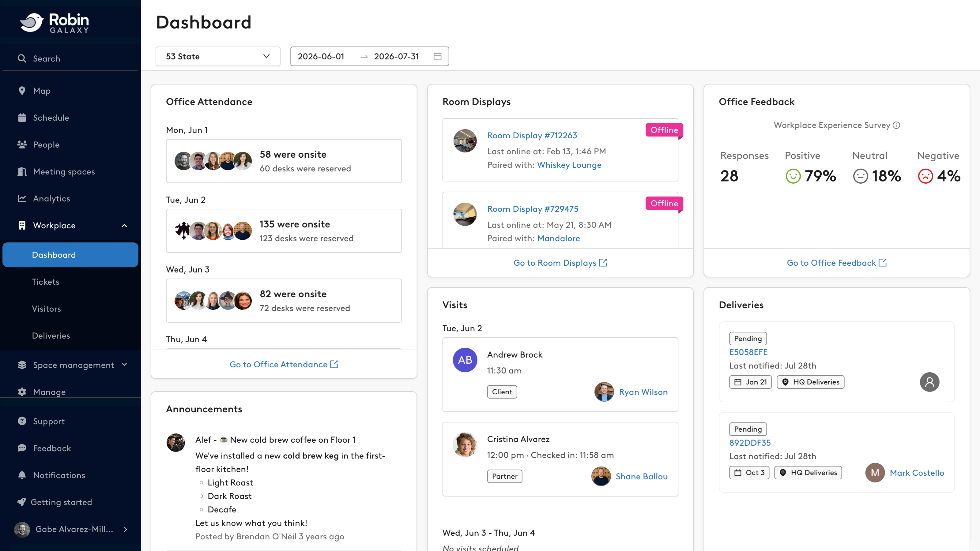This screenshot has width=980, height=551.
Task: Click the Jan 21 date tag
Action: pos(750,382)
